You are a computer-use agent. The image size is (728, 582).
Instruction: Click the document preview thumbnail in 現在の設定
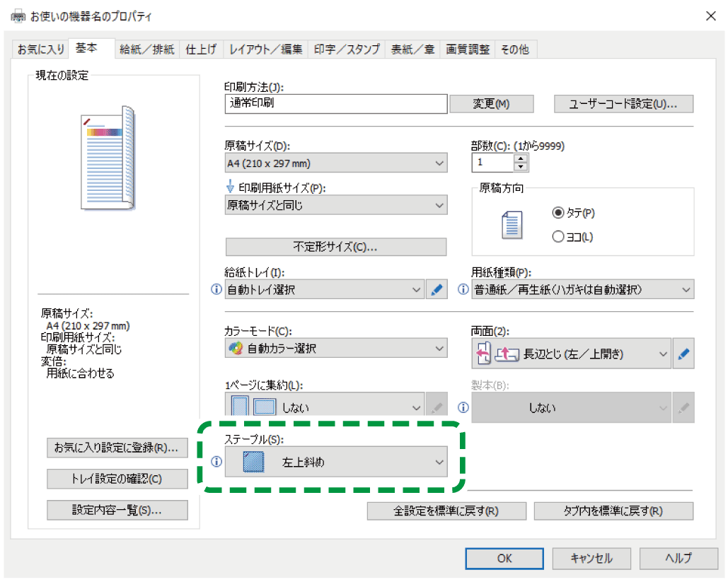click(x=108, y=158)
